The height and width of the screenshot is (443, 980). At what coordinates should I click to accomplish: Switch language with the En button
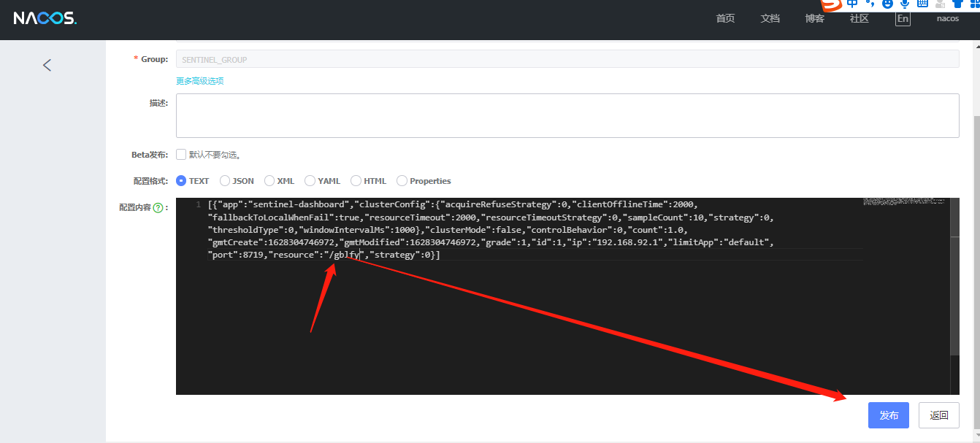[x=903, y=19]
